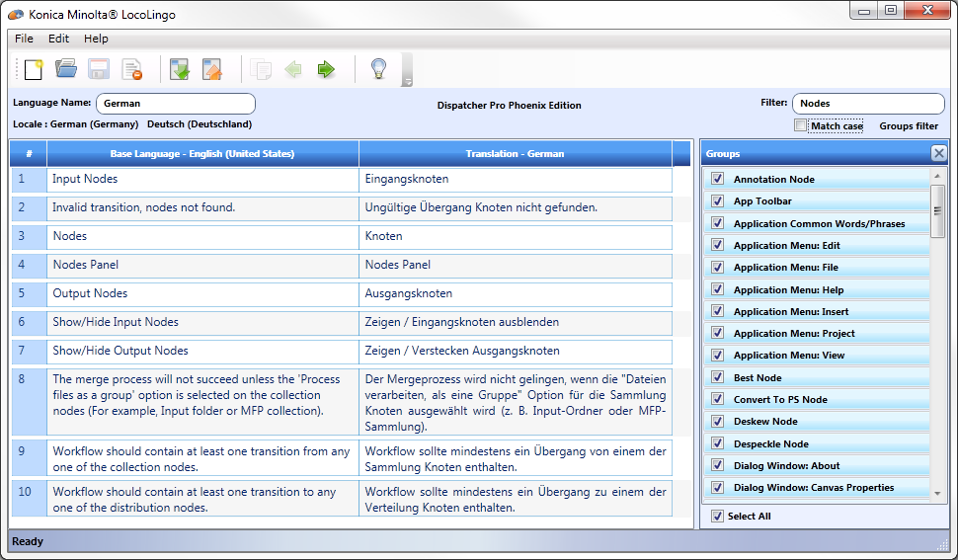Viewport: 958px width, 560px height.
Task: Toggle Application Menu: File checkbox
Action: 718,267
